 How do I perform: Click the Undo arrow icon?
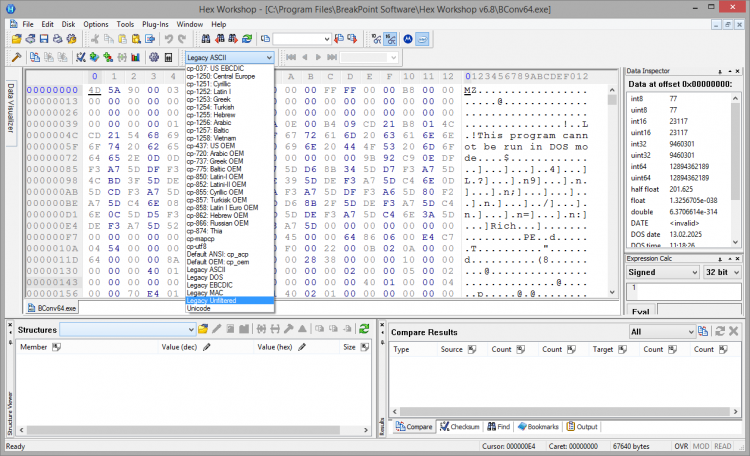coord(168,39)
